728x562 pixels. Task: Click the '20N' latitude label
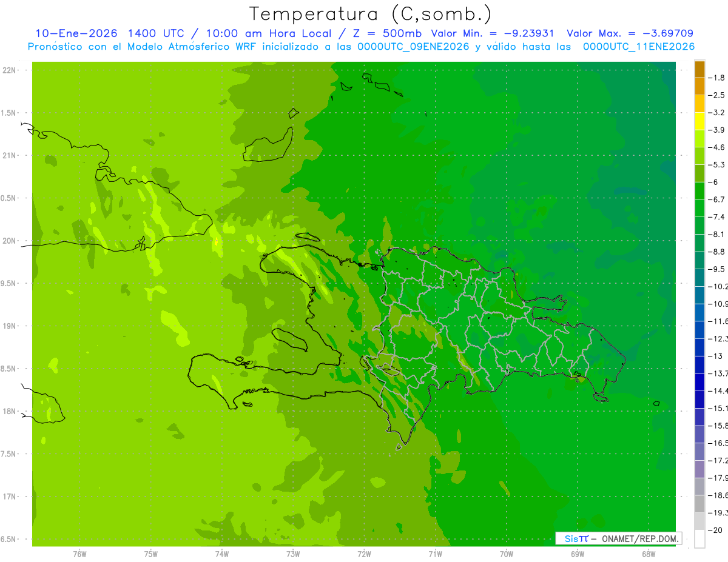coord(10,241)
